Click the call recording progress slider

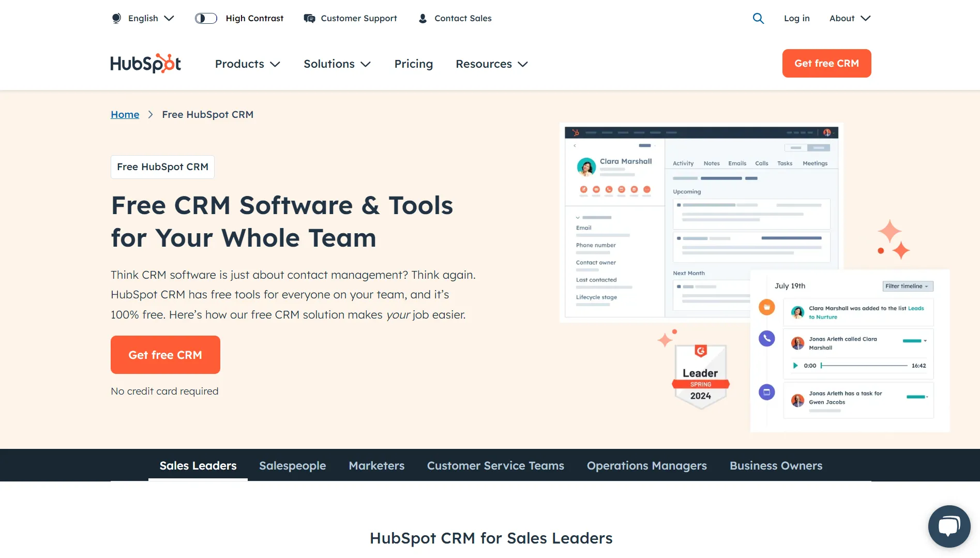(x=864, y=366)
